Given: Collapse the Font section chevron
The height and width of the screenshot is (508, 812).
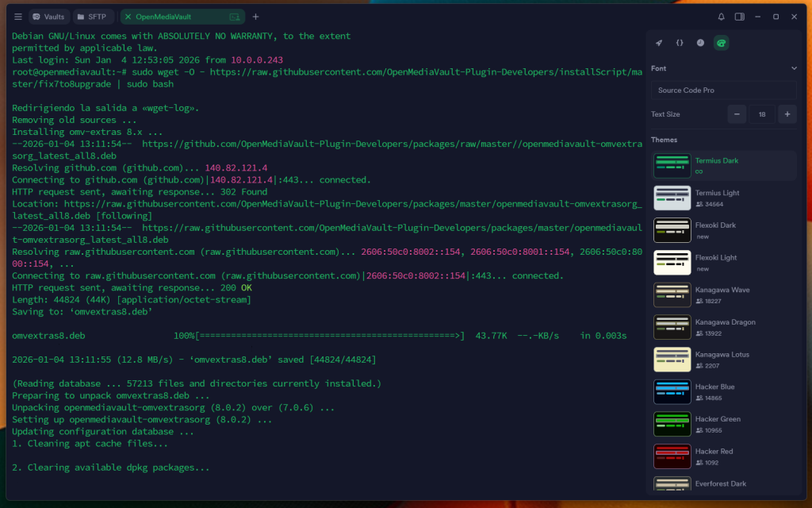Looking at the screenshot, I should click(793, 69).
